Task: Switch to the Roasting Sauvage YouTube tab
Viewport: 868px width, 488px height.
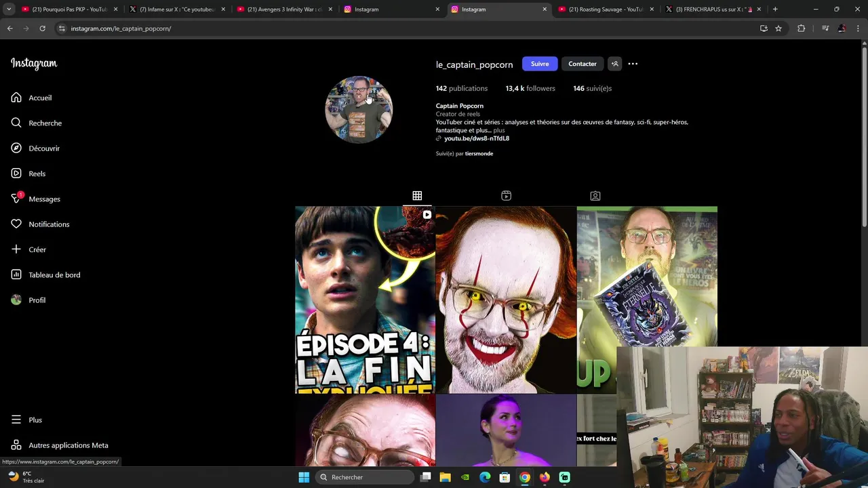Action: [x=606, y=9]
